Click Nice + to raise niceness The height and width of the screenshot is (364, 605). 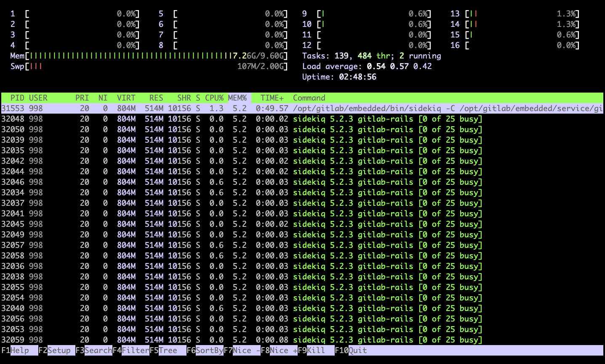[x=283, y=350]
